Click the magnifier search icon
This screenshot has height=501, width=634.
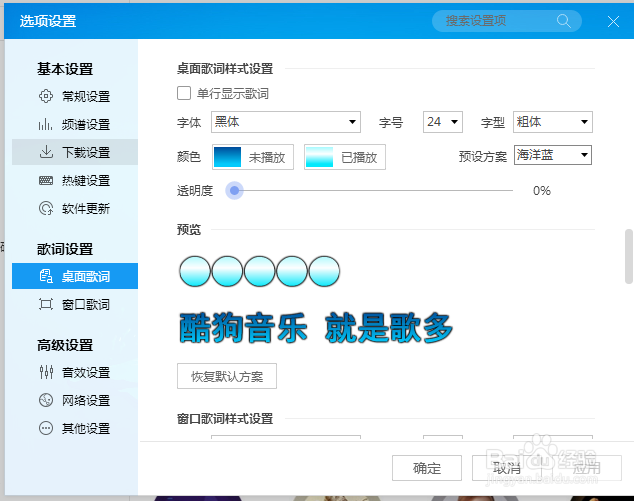564,21
